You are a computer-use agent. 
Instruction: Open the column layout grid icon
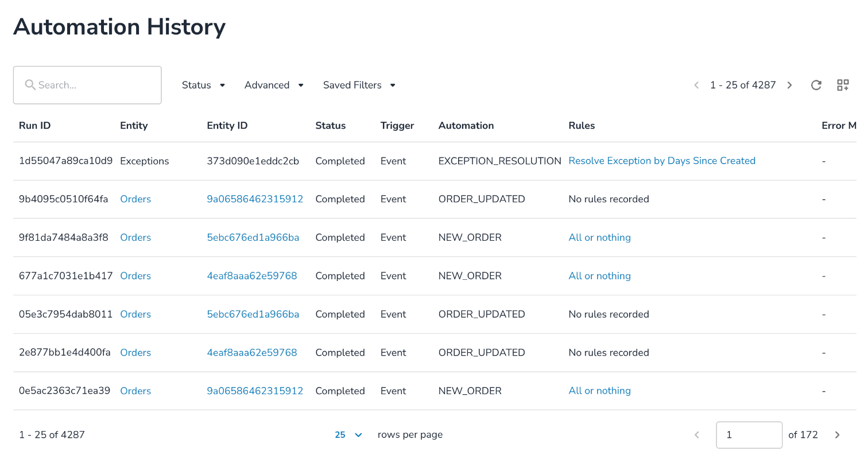(843, 85)
